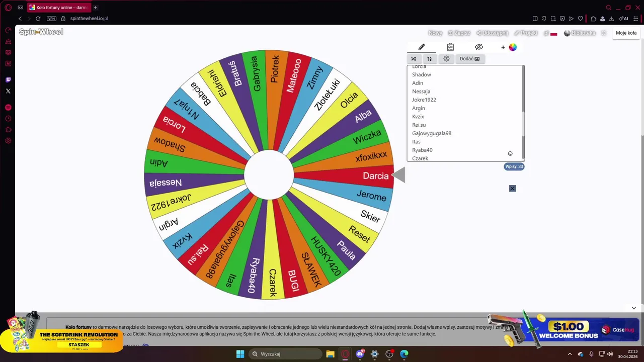Open Easy Setup sliders icon
Screen dimensions: 644x362
[635, 19]
